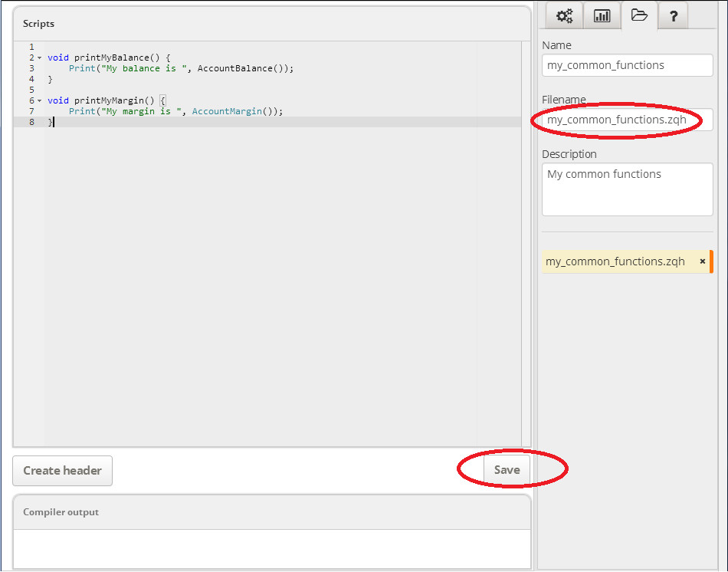Screen dimensions: 728x572
Task: Remove my_common_functions.zqh with the x icon
Action: tap(702, 261)
